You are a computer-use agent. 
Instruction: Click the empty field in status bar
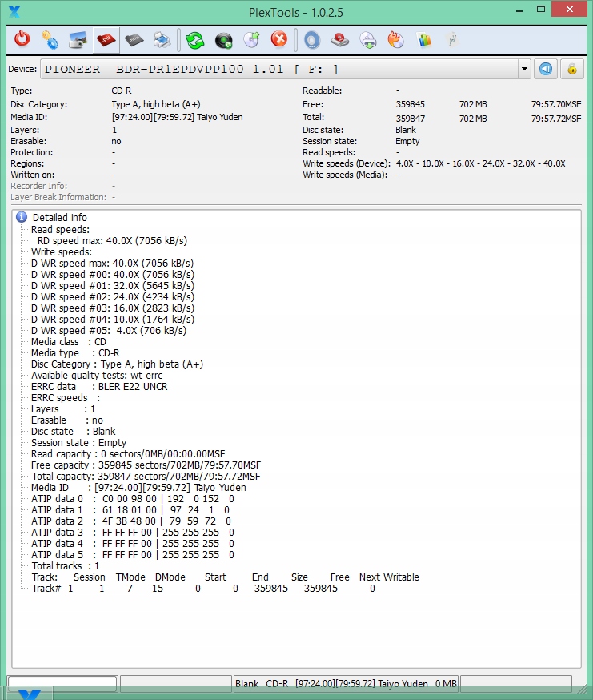(62, 683)
